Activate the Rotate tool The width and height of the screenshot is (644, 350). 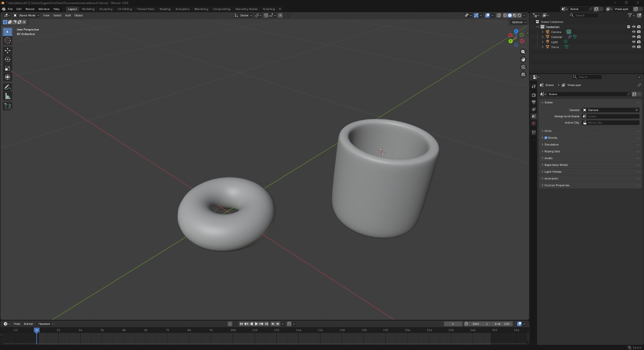coord(7,59)
